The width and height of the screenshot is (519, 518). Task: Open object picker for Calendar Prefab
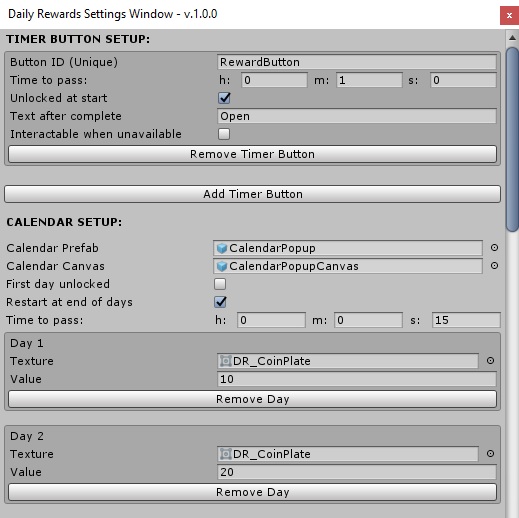(494, 248)
